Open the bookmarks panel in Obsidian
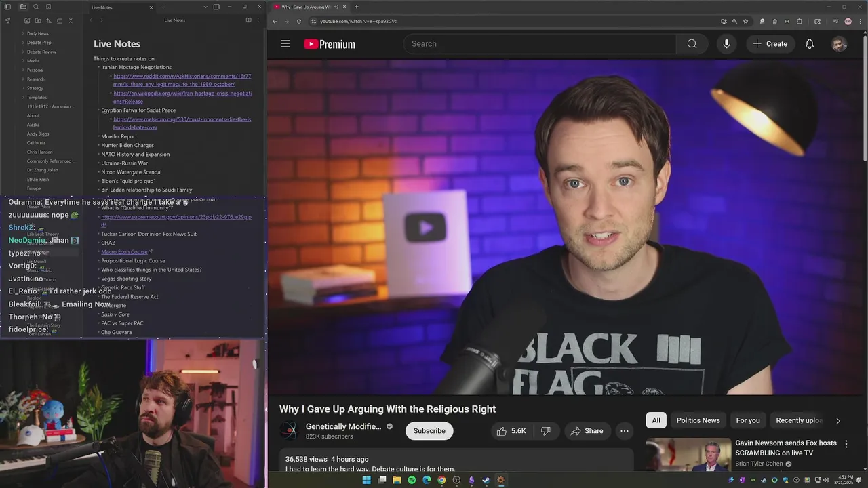The height and width of the screenshot is (488, 868). [x=48, y=7]
